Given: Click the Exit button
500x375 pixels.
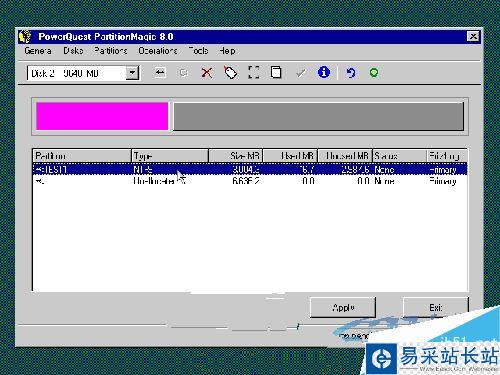Looking at the screenshot, I should pos(436,307).
